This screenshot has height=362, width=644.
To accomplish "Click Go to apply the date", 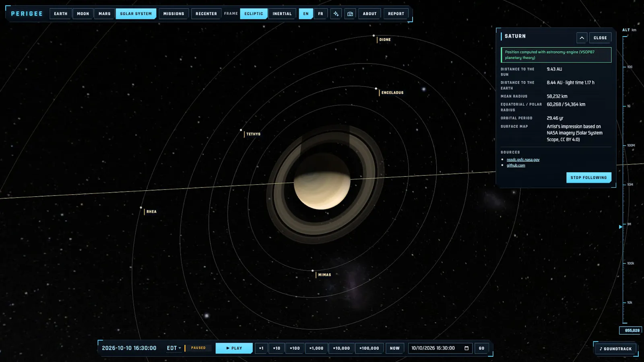I will [x=481, y=348].
